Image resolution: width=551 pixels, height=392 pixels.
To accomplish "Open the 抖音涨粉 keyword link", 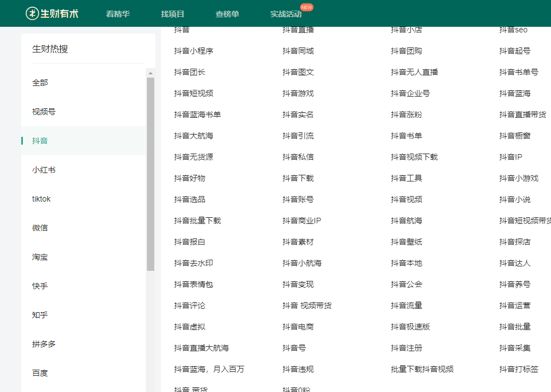I will click(x=407, y=114).
